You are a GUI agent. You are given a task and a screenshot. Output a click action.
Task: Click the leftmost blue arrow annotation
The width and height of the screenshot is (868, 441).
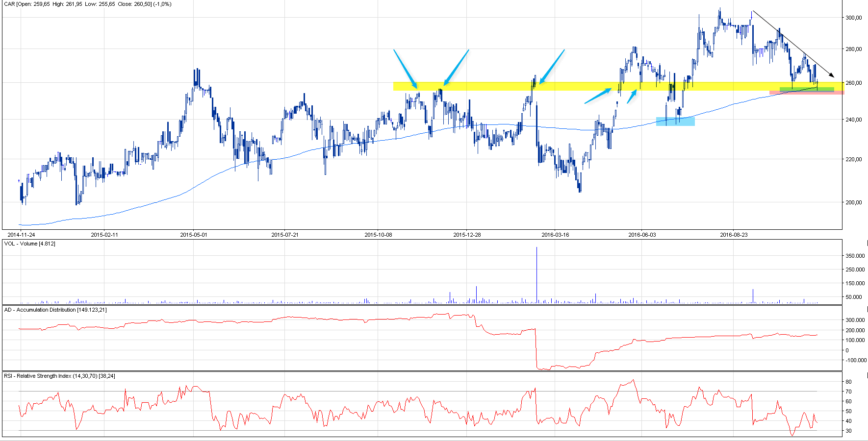[x=405, y=68]
